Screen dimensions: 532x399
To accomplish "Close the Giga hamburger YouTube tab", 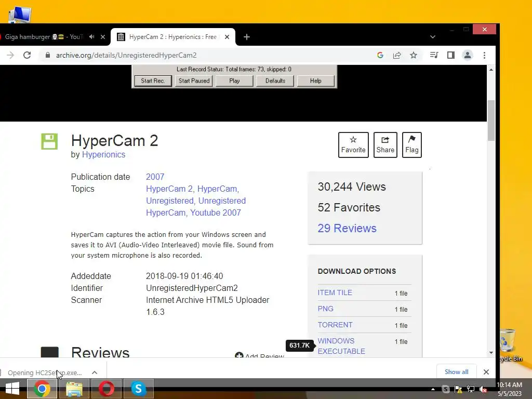I will click(x=103, y=37).
